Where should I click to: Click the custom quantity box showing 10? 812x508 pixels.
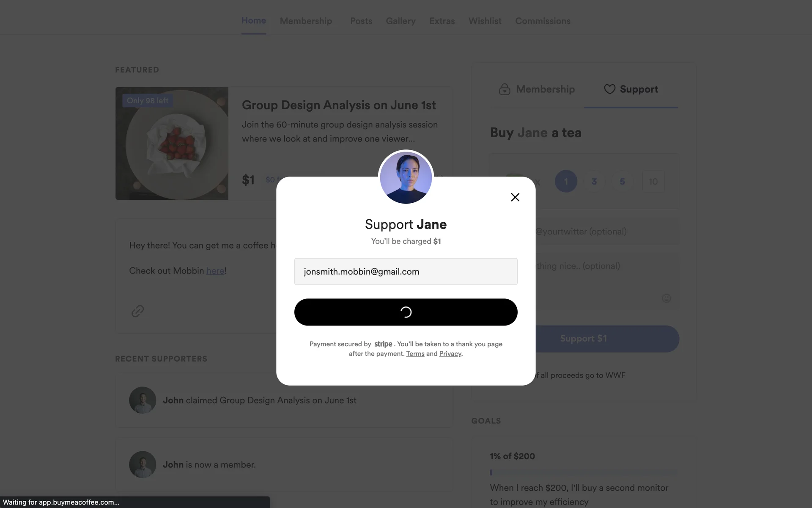click(x=653, y=181)
